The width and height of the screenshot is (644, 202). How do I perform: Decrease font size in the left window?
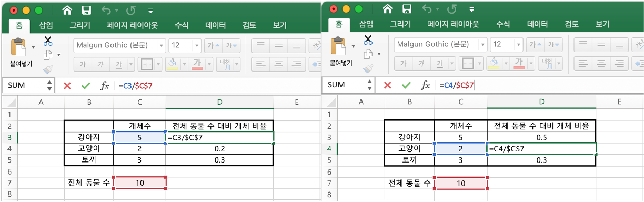(x=232, y=45)
